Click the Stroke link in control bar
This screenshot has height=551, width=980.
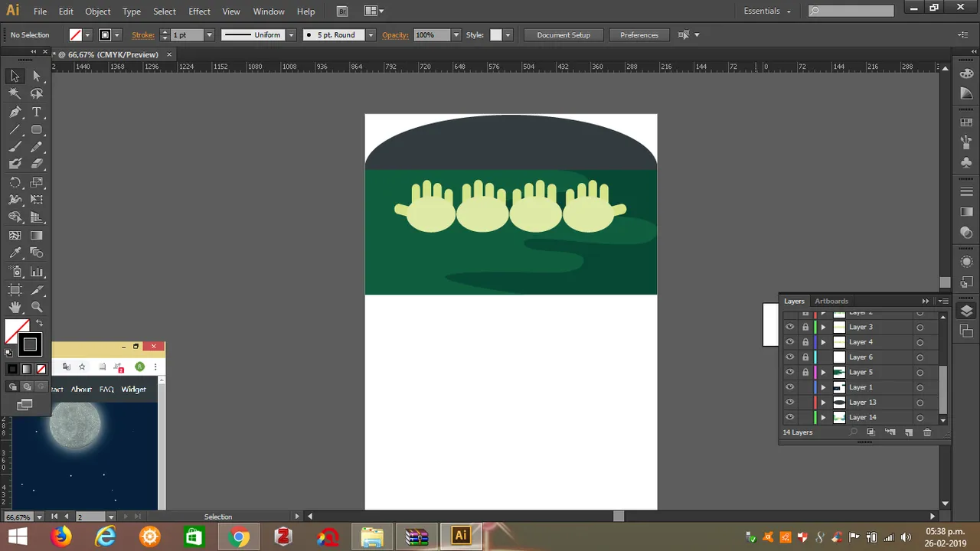click(x=143, y=35)
